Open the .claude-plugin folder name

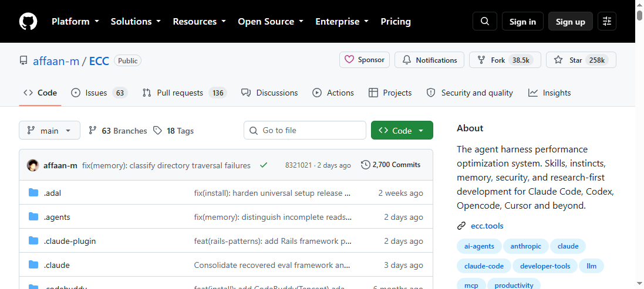click(x=70, y=241)
